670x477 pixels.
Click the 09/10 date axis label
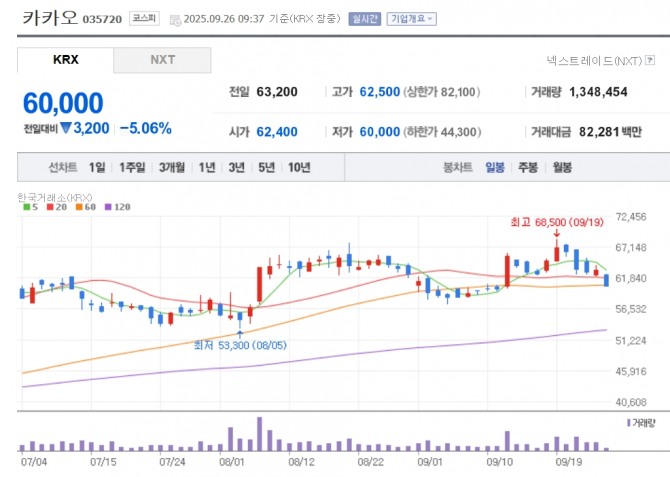pos(499,462)
